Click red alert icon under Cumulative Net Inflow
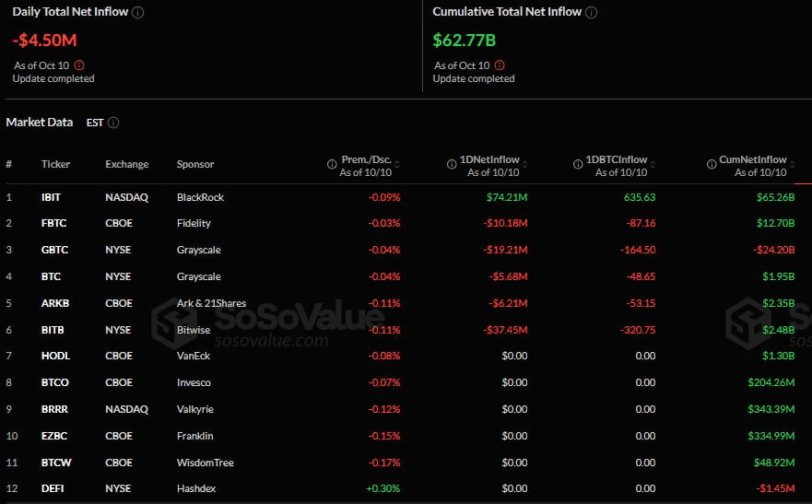812x504 pixels. pos(499,65)
